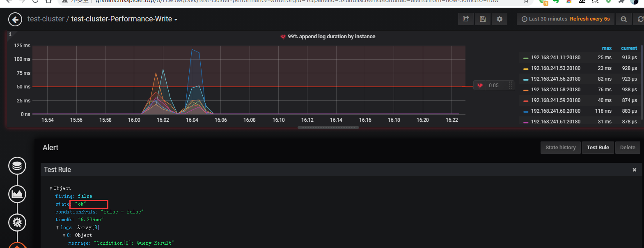The height and width of the screenshot is (248, 644).
Task: Click the 16:04 x-axis time label
Action: 192,120
